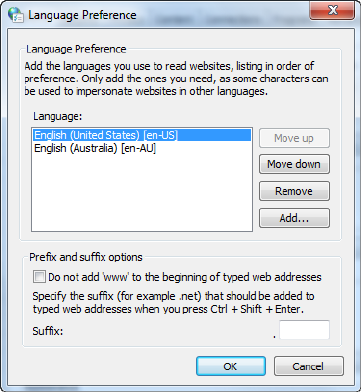The height and width of the screenshot is (392, 361).
Task: Click the globe icon in the title bar
Action: pyautogui.click(x=16, y=15)
